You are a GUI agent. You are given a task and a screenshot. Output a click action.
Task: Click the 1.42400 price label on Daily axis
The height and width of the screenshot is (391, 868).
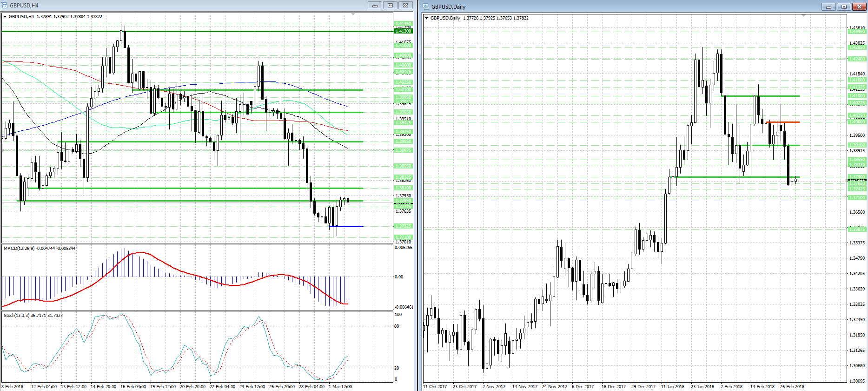coord(857,59)
